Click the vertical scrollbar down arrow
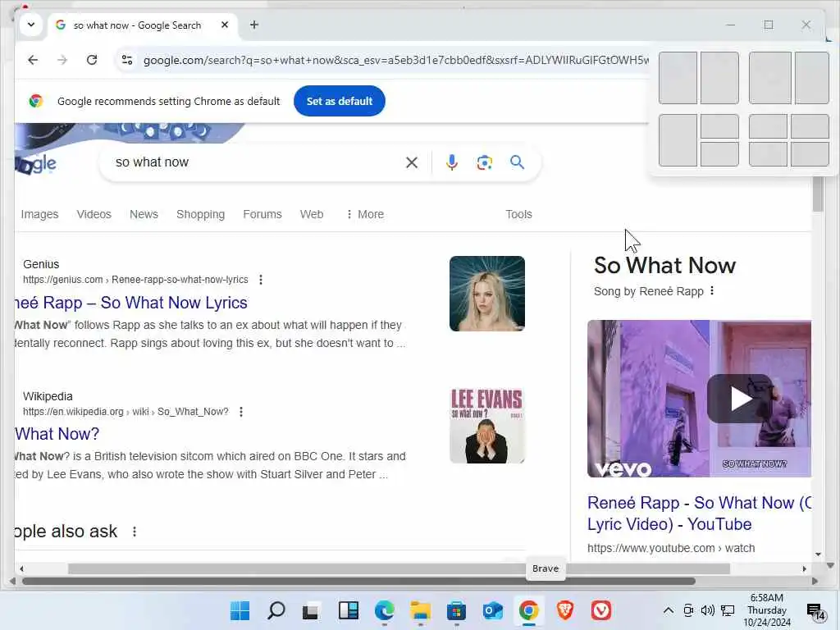 [x=818, y=555]
